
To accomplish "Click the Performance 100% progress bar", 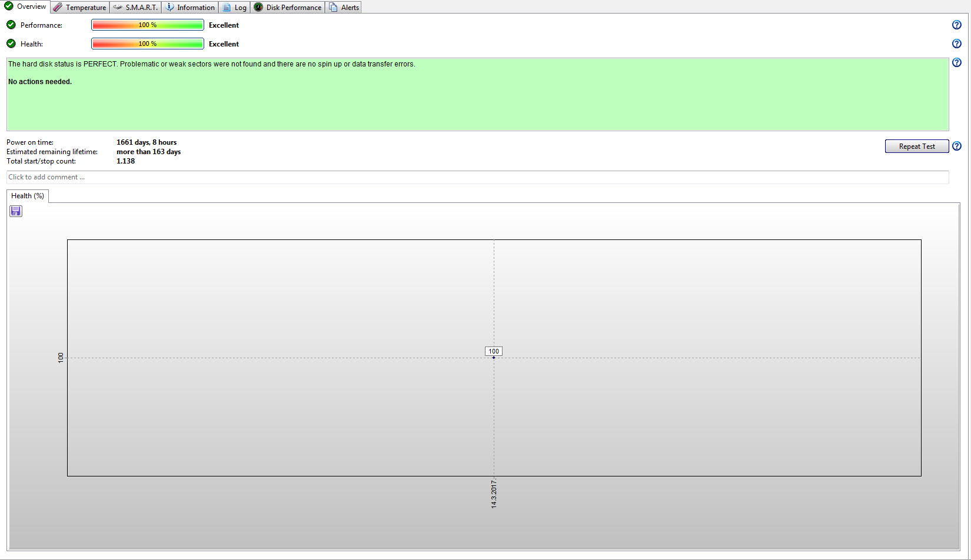I will 147,25.
